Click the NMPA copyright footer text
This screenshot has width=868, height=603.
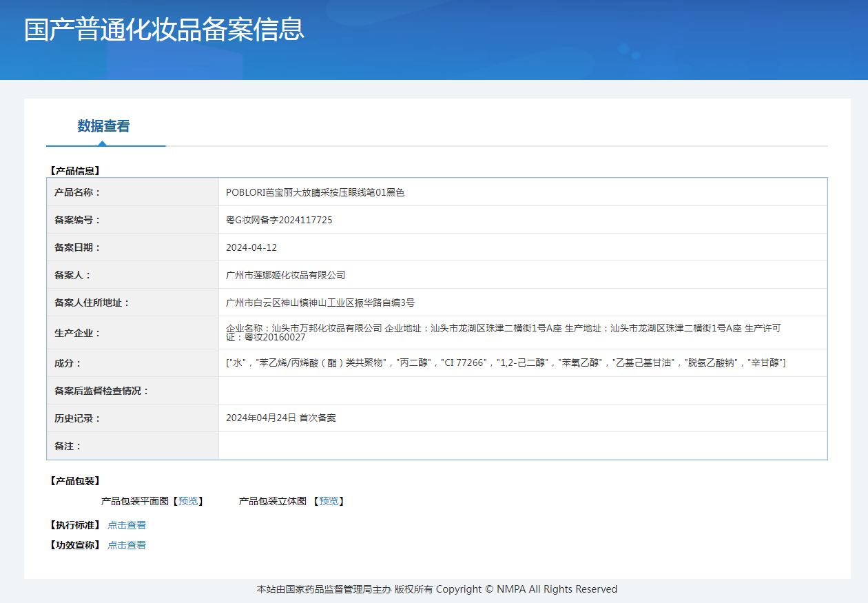click(437, 589)
